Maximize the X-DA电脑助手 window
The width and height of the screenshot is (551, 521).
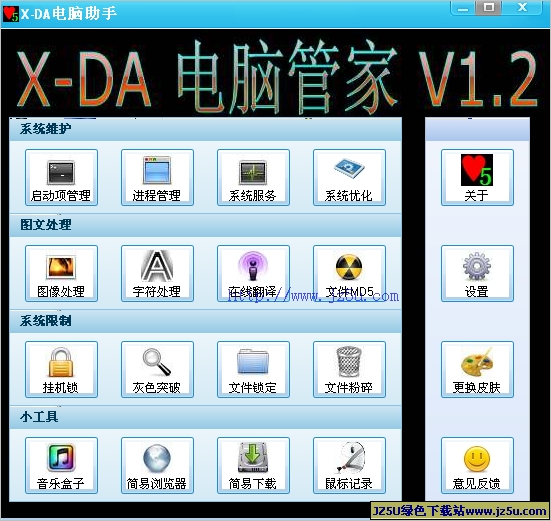(x=488, y=8)
